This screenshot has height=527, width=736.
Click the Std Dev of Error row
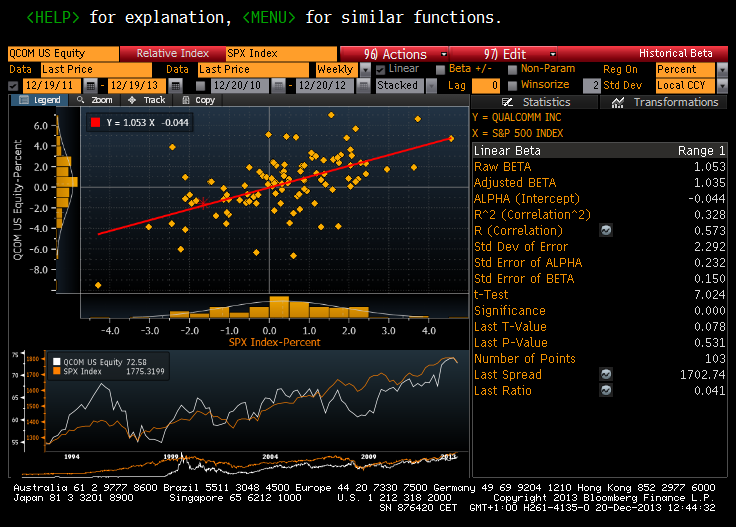point(599,246)
